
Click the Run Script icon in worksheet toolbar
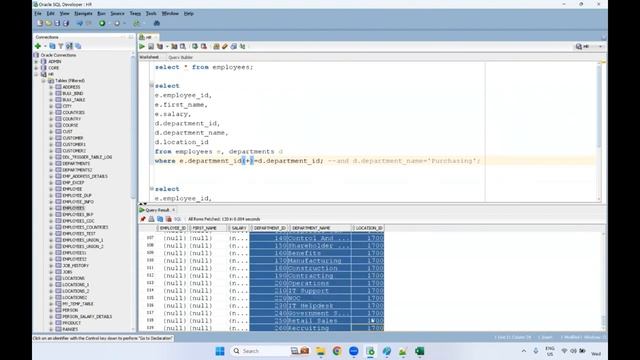[x=151, y=47]
